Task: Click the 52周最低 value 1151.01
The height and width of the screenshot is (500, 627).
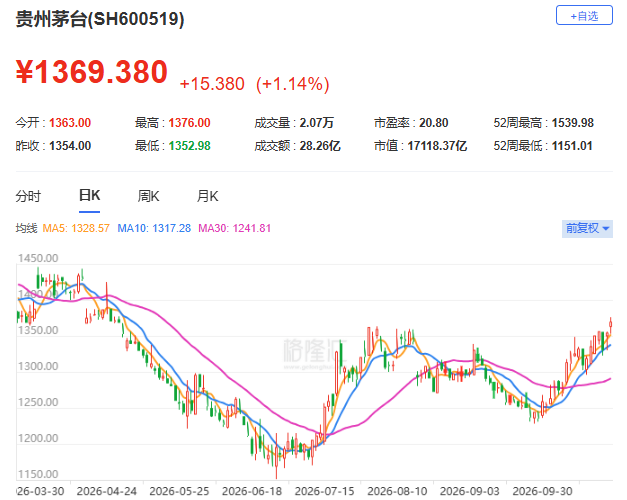Action: tap(572, 146)
